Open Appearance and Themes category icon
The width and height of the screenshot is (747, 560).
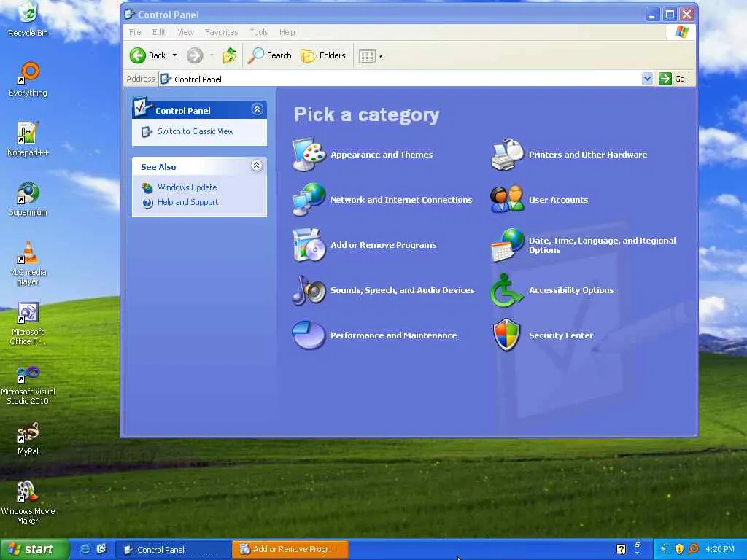pyautogui.click(x=309, y=155)
